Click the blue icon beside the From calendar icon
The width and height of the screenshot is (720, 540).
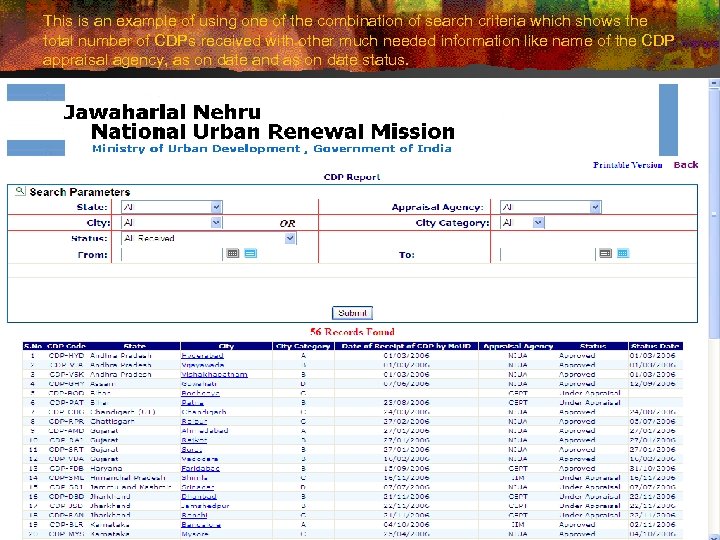pyautogui.click(x=250, y=253)
